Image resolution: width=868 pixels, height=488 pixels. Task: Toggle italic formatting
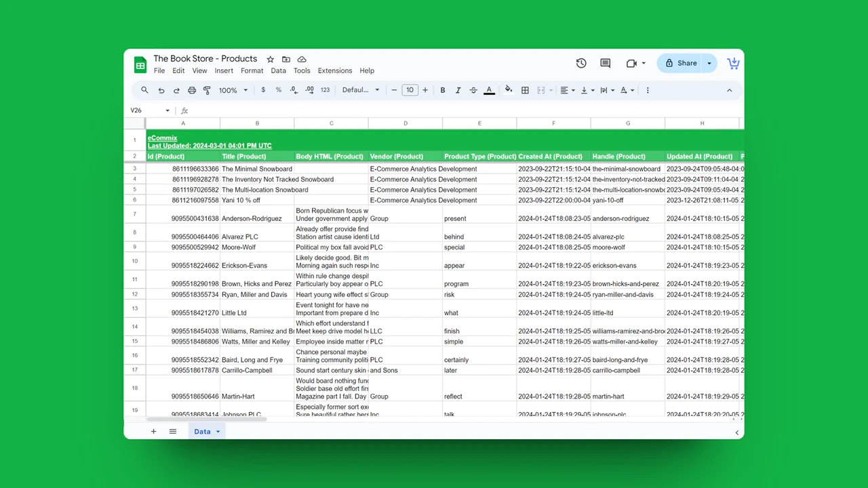click(x=458, y=90)
